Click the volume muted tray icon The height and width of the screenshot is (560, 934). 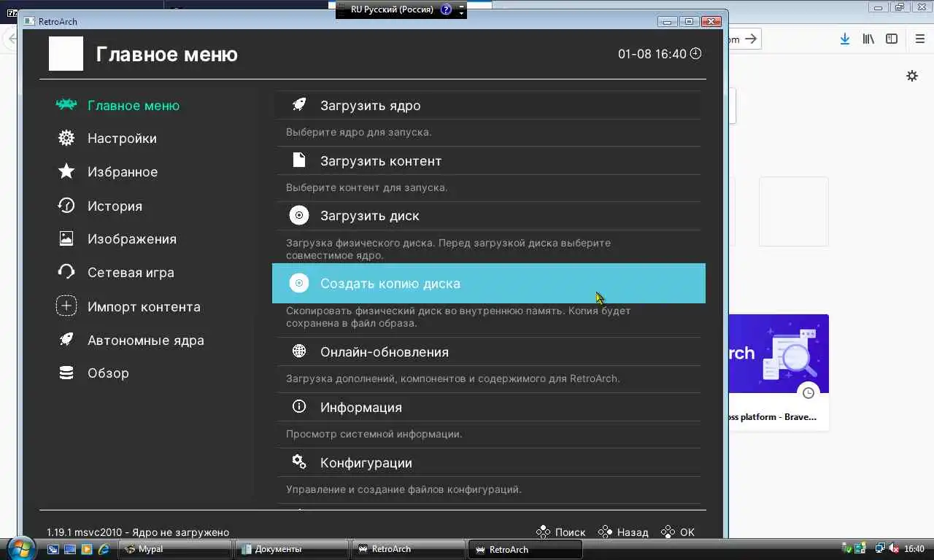point(893,549)
